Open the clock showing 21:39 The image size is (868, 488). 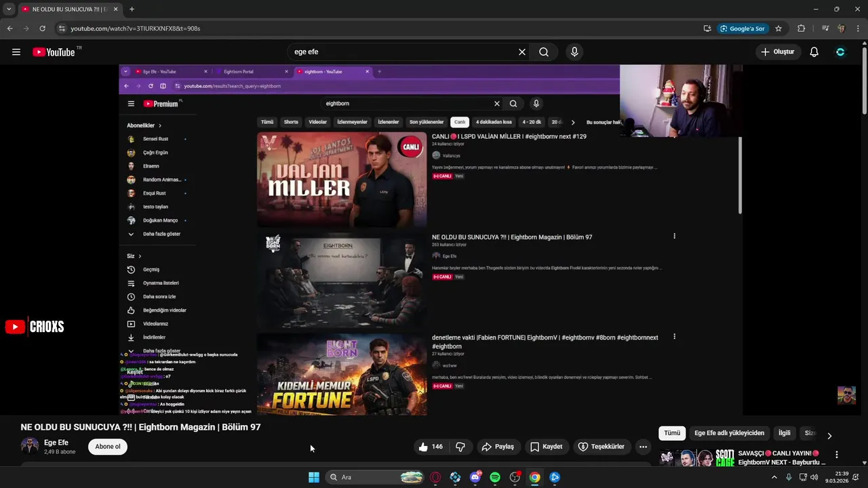837,477
